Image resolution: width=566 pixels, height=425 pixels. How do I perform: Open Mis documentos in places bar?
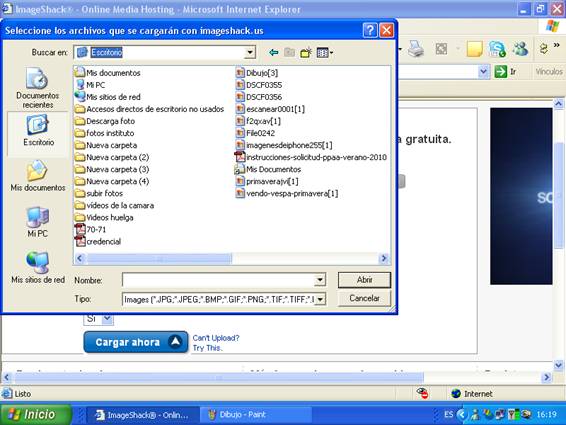38,175
